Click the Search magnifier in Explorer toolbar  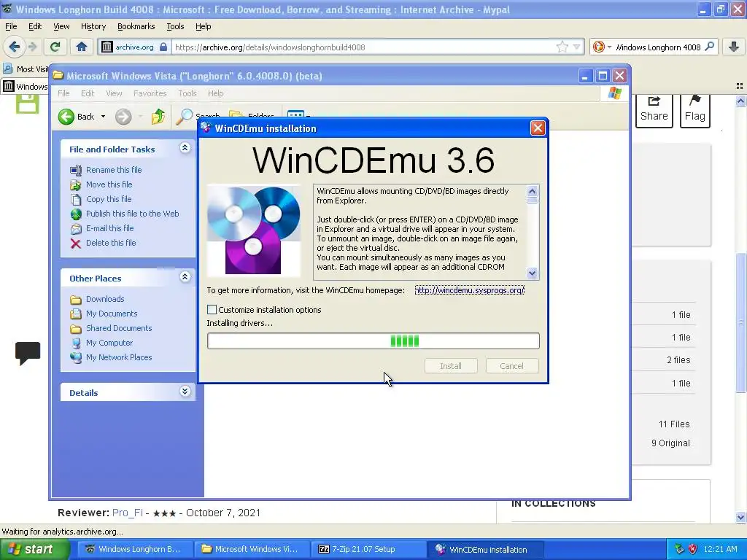(x=185, y=116)
